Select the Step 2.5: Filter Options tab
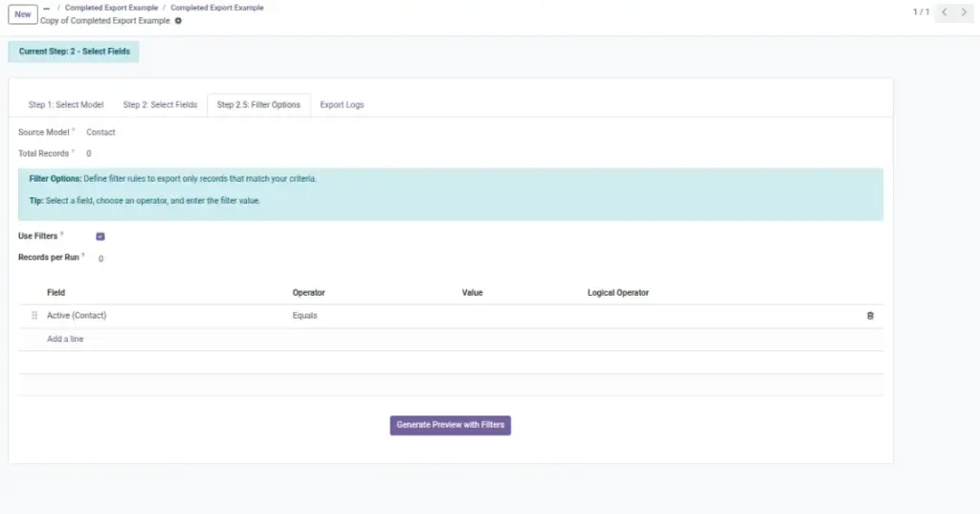This screenshot has width=980, height=514. (258, 104)
